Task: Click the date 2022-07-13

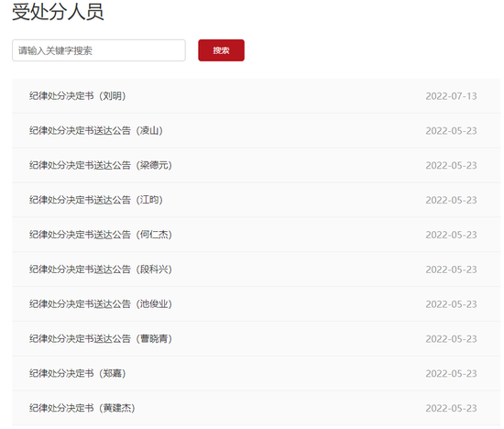Action: pyautogui.click(x=451, y=96)
